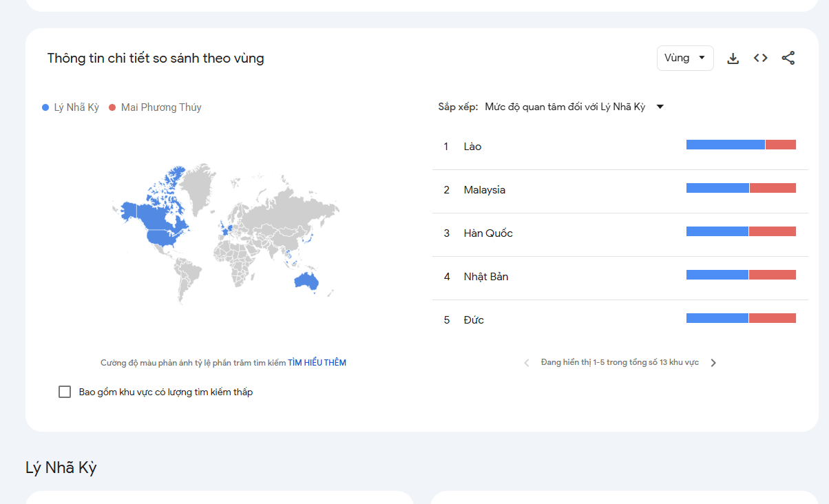The height and width of the screenshot is (504, 829).
Task: Go to the next page of regions
Action: pyautogui.click(x=713, y=363)
